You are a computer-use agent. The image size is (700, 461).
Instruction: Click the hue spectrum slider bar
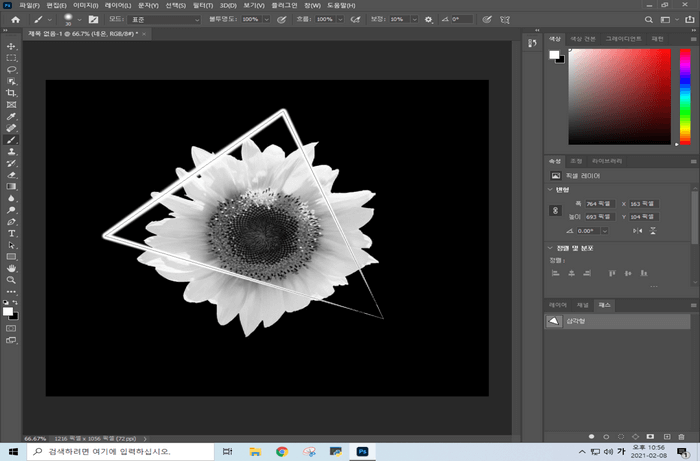(685, 95)
